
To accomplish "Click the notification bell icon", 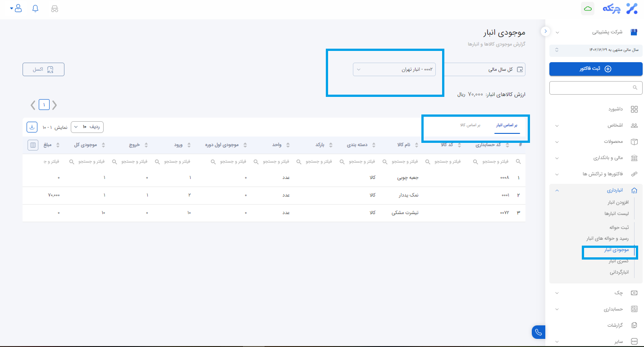I will point(36,9).
